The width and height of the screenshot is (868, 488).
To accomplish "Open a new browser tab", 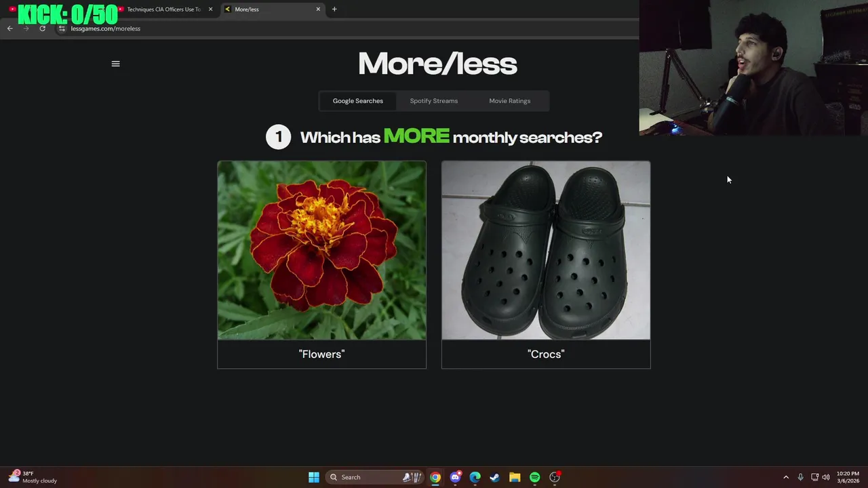I will click(334, 9).
